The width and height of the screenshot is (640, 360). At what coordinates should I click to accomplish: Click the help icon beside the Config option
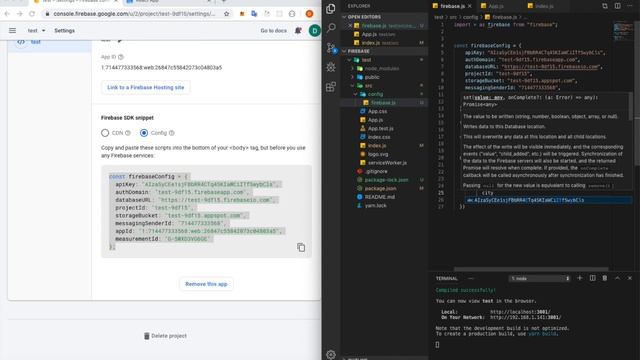(x=172, y=133)
